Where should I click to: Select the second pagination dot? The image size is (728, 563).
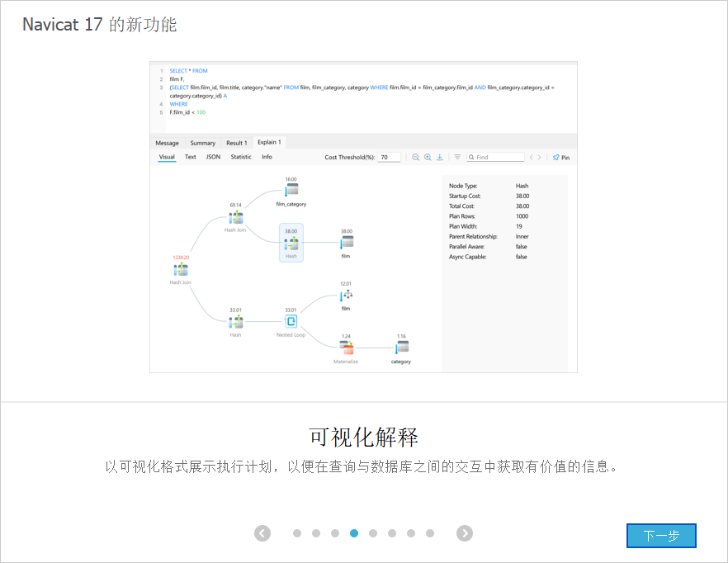point(316,533)
